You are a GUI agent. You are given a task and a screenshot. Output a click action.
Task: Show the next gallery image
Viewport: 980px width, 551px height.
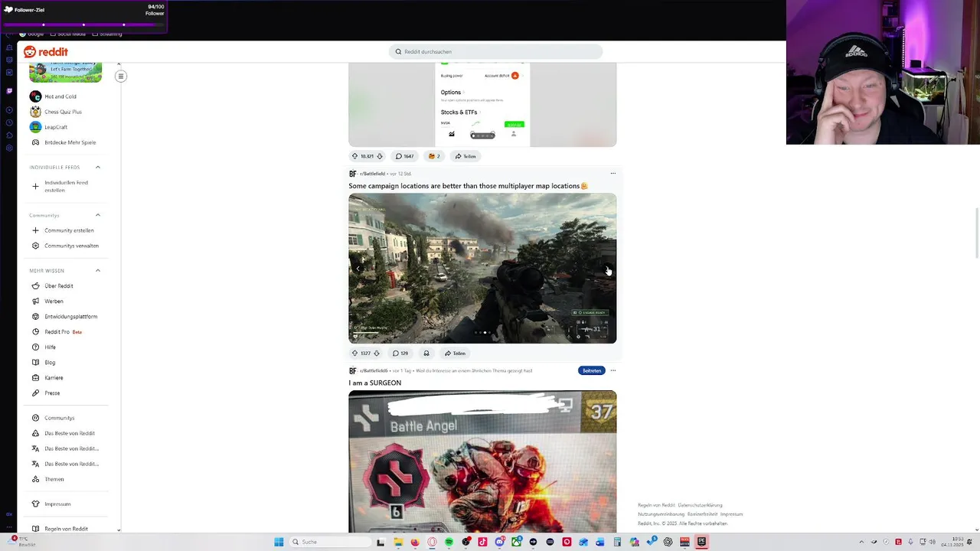click(x=607, y=269)
